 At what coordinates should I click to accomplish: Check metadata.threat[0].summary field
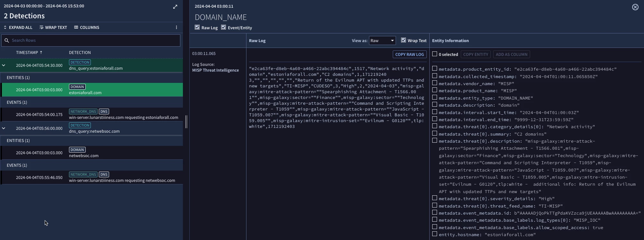(434, 133)
